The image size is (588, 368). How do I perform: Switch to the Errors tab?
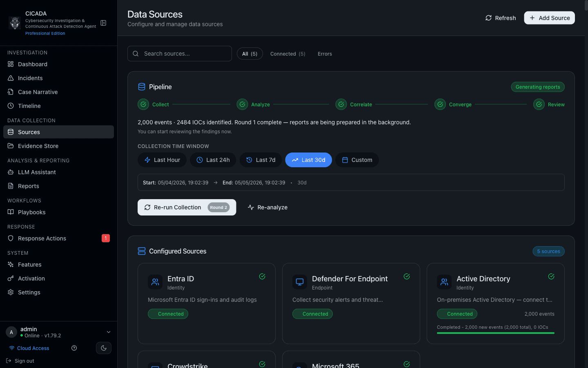[325, 54]
